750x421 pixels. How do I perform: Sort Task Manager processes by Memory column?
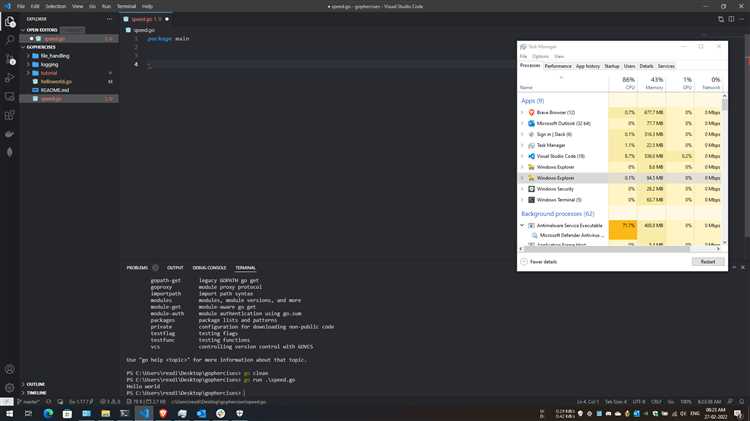pos(652,82)
